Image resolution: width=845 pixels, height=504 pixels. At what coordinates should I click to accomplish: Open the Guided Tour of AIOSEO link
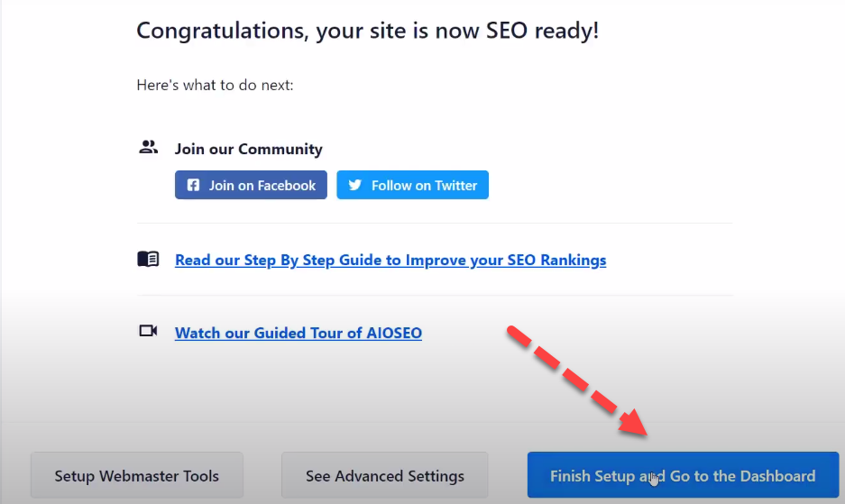pos(299,333)
